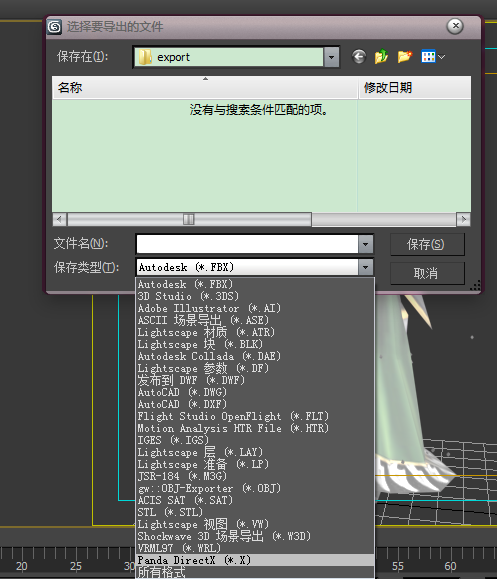Open the 文件名 history dropdown arrow
Viewport: 497px width, 579px height.
pos(365,244)
